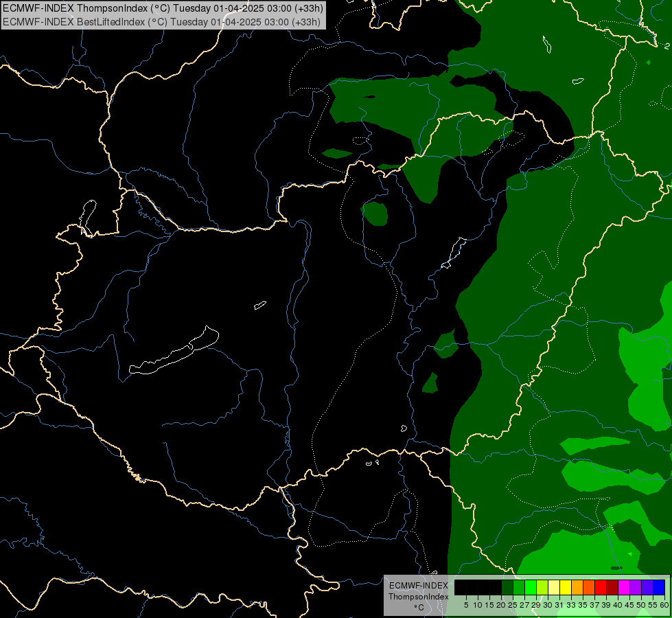Click the legend value '55'
Viewport: 672px width, 618px height.
coord(653,605)
